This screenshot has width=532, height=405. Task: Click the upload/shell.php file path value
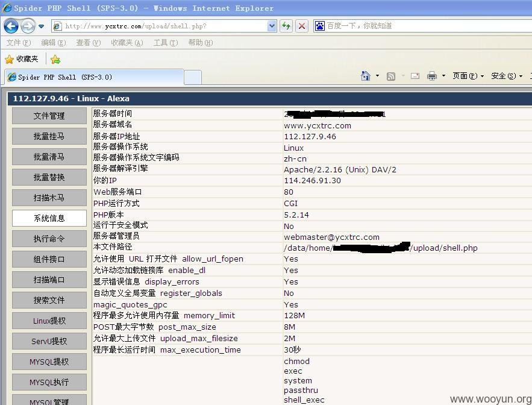380,248
